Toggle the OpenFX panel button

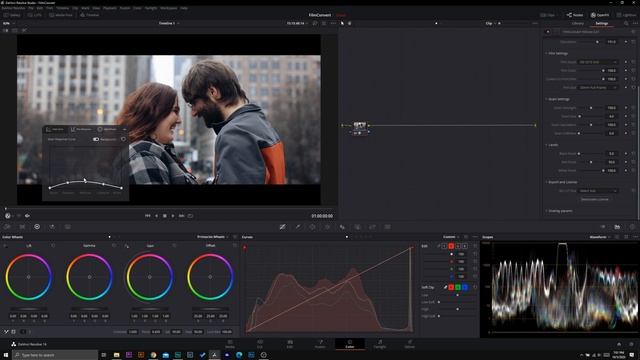coord(600,15)
